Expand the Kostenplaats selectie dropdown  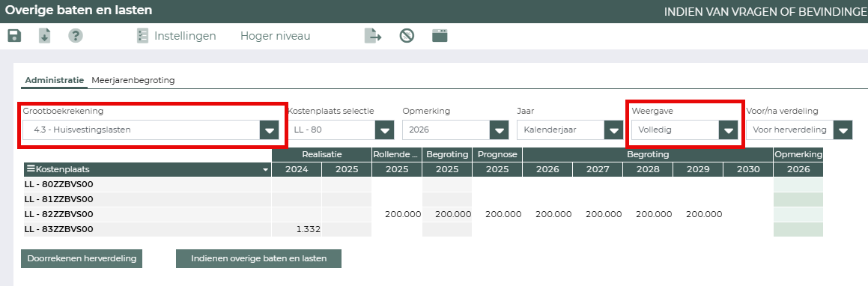click(384, 130)
